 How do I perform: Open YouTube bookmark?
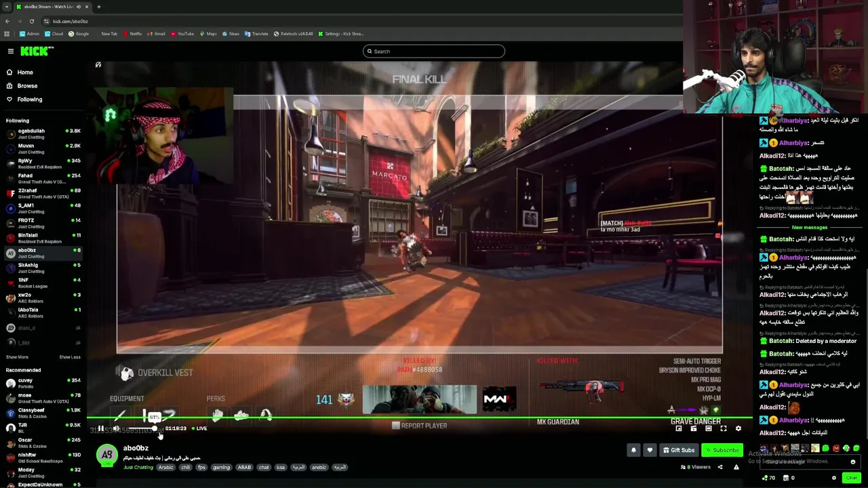(x=182, y=33)
